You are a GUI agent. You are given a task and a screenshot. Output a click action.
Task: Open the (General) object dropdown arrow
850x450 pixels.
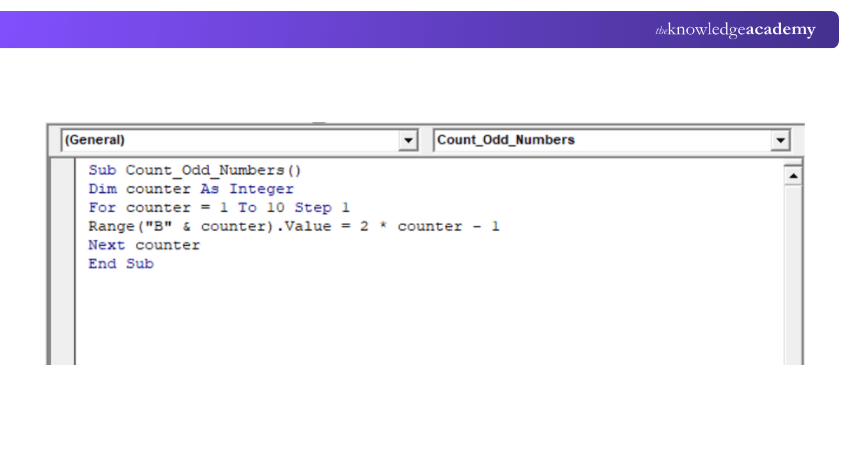pyautogui.click(x=408, y=140)
